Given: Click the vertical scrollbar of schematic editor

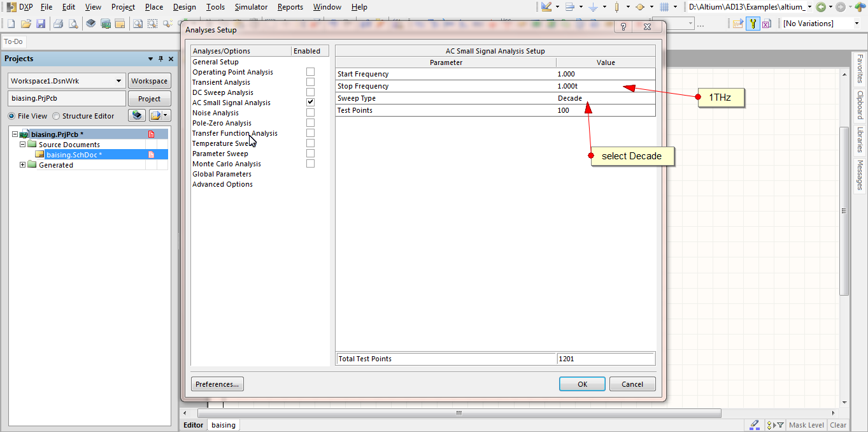Looking at the screenshot, I should pyautogui.click(x=844, y=210).
